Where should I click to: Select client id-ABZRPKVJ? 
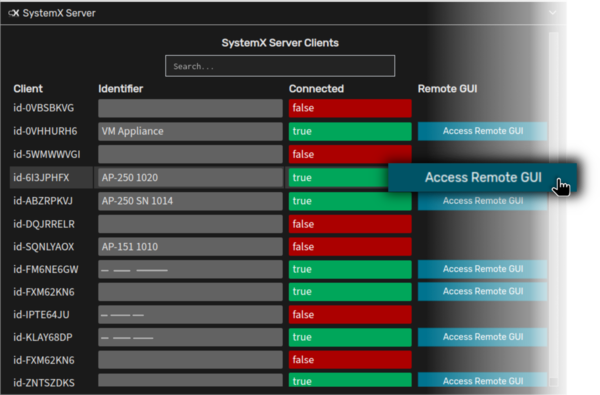pos(43,201)
